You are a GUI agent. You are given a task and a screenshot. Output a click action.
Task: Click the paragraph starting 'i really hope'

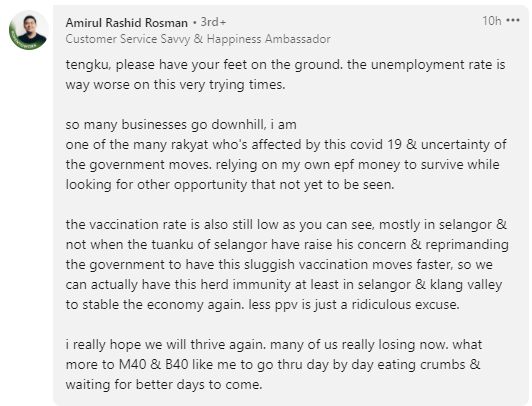click(x=273, y=365)
